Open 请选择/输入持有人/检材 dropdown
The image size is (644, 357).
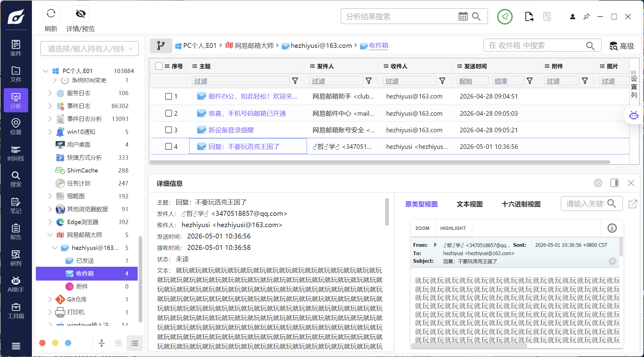tap(90, 49)
